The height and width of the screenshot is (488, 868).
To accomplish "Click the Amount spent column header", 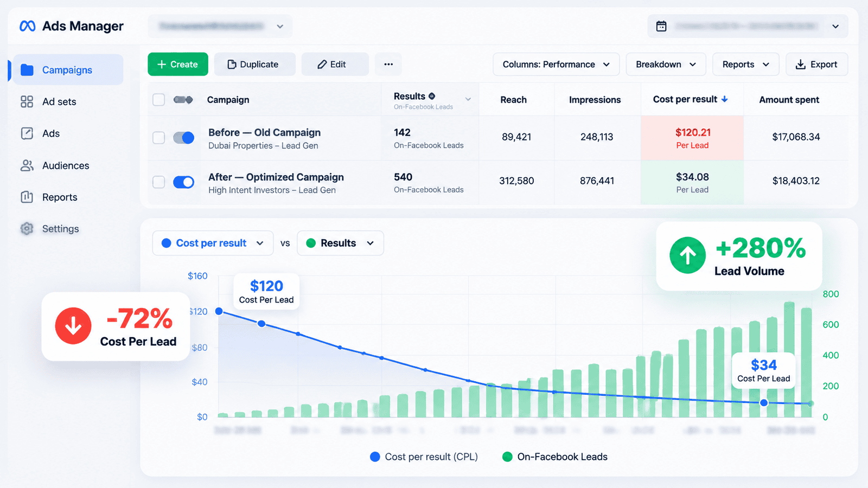I will pyautogui.click(x=789, y=100).
